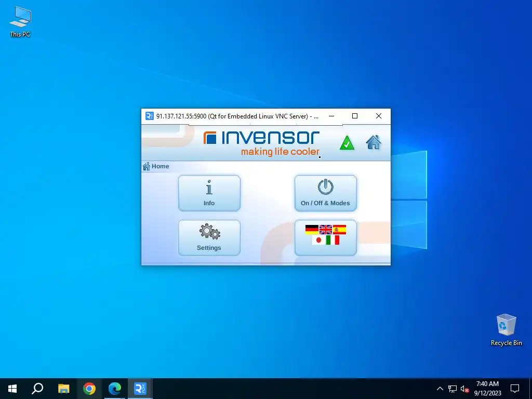This screenshot has height=399, width=532.
Task: Select This PC desktop icon
Action: tap(20, 21)
